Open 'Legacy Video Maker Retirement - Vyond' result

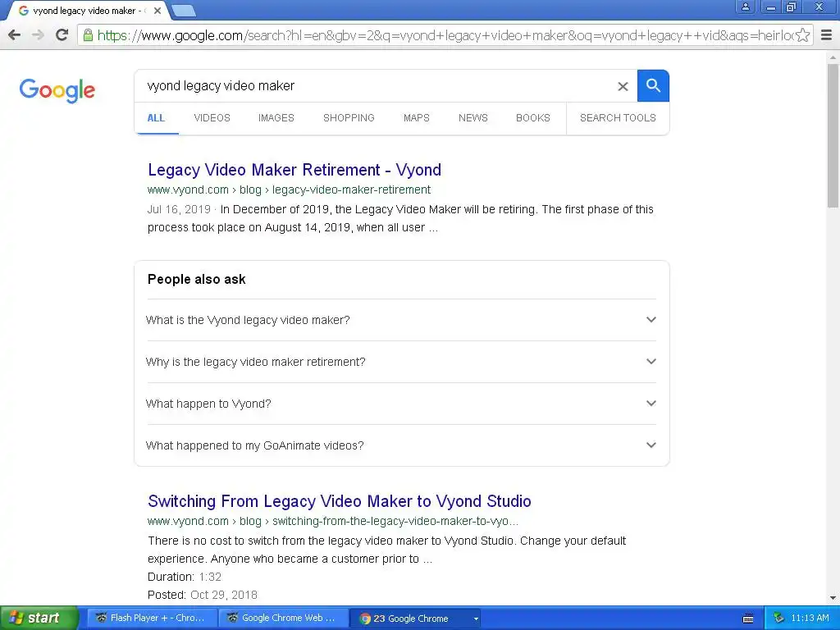pos(294,170)
